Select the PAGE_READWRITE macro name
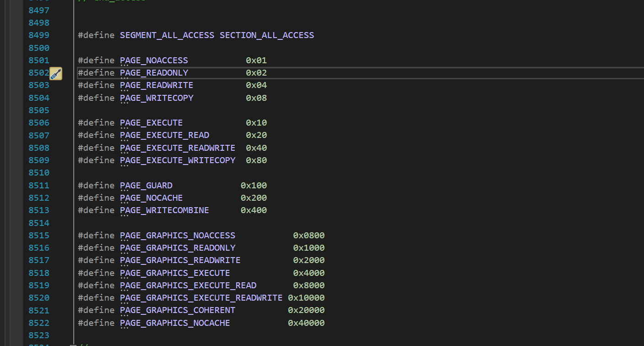This screenshot has height=346, width=644. (157, 85)
